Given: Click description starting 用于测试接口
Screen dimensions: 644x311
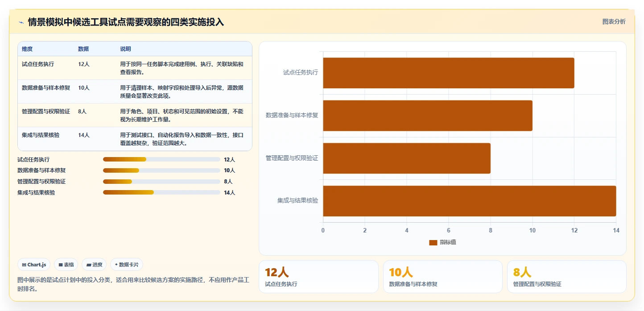Looking at the screenshot, I should pyautogui.click(x=182, y=139).
